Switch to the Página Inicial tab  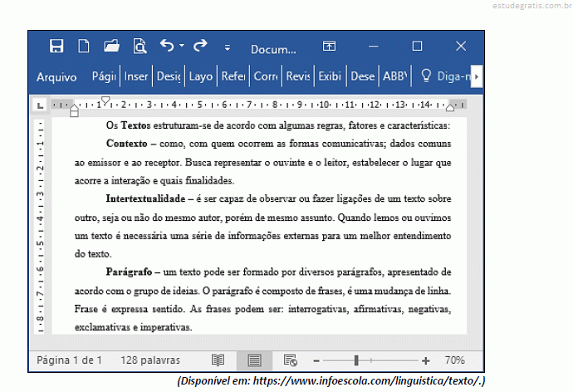pyautogui.click(x=104, y=76)
